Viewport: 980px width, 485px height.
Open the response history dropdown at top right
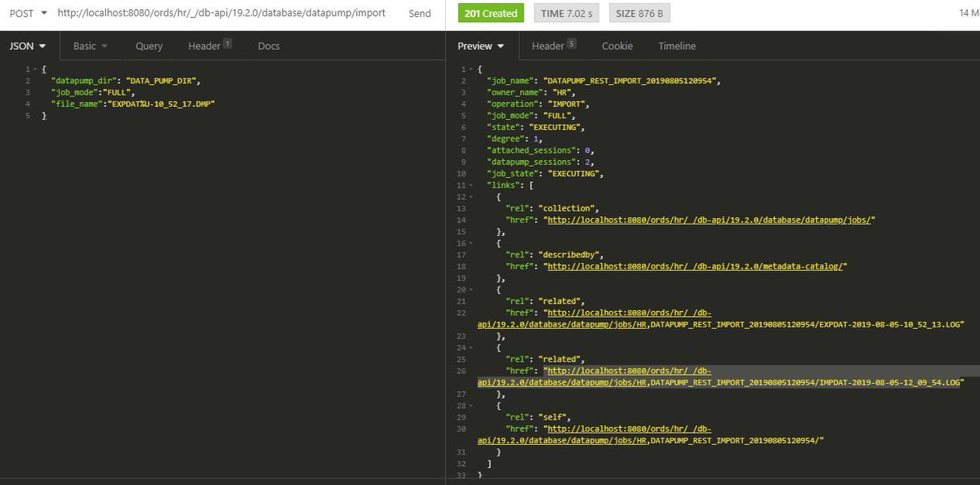[969, 14]
